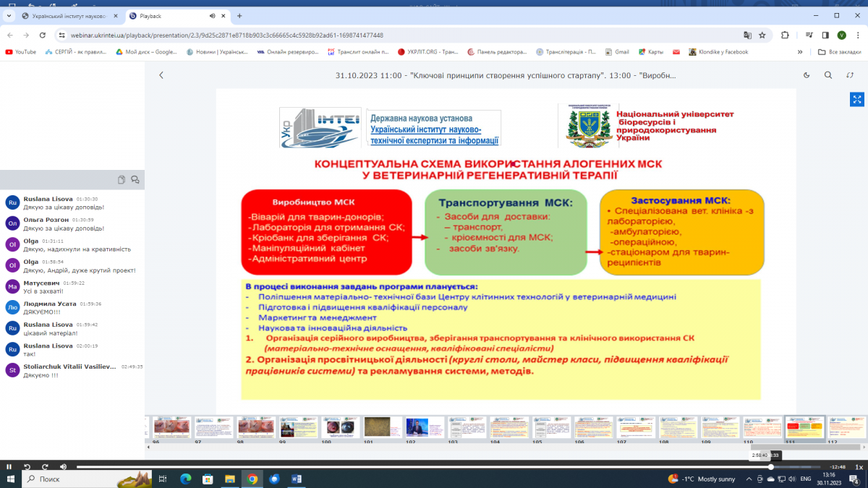Open the Транслит онлайн bookmark

tap(358, 52)
